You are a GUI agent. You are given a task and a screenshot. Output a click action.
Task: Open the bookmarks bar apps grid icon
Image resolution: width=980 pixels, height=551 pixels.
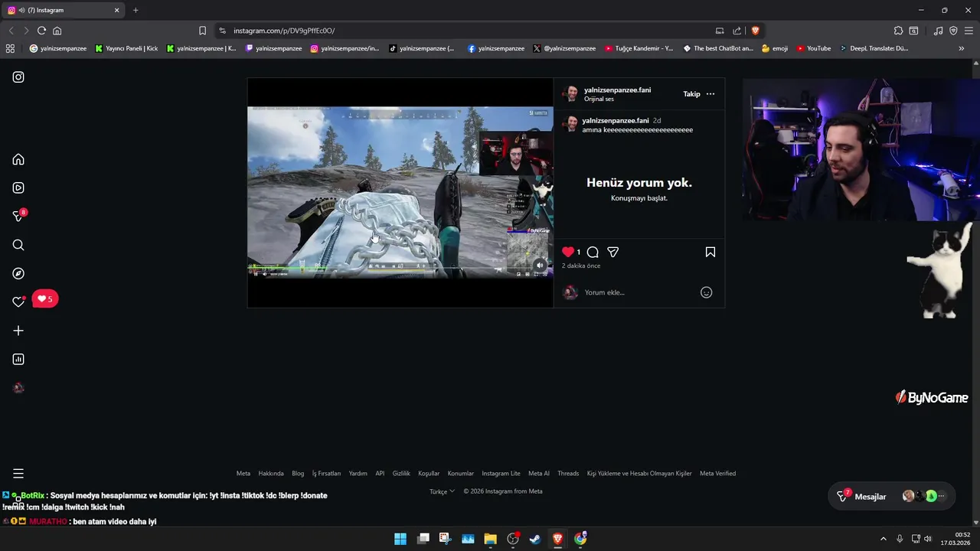point(10,48)
